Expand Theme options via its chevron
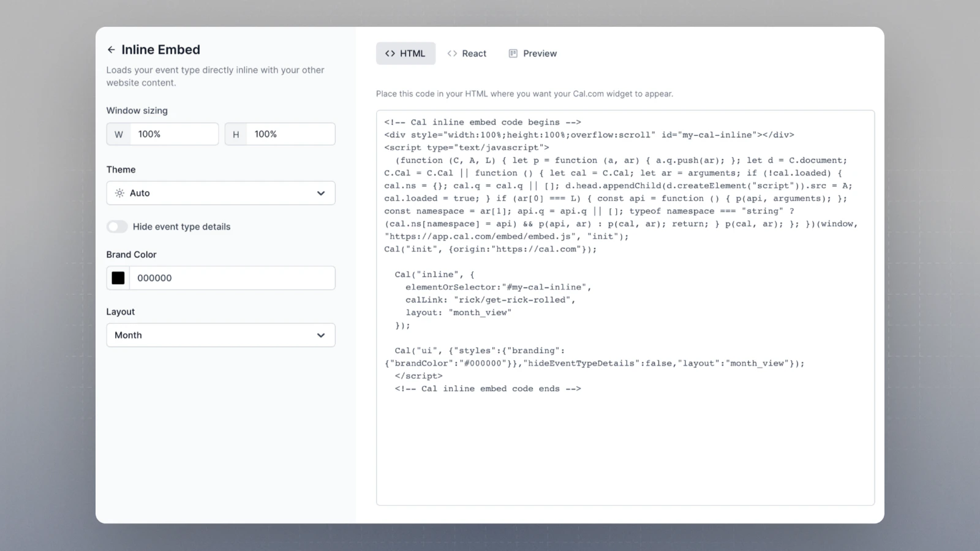The width and height of the screenshot is (980, 551). point(320,193)
